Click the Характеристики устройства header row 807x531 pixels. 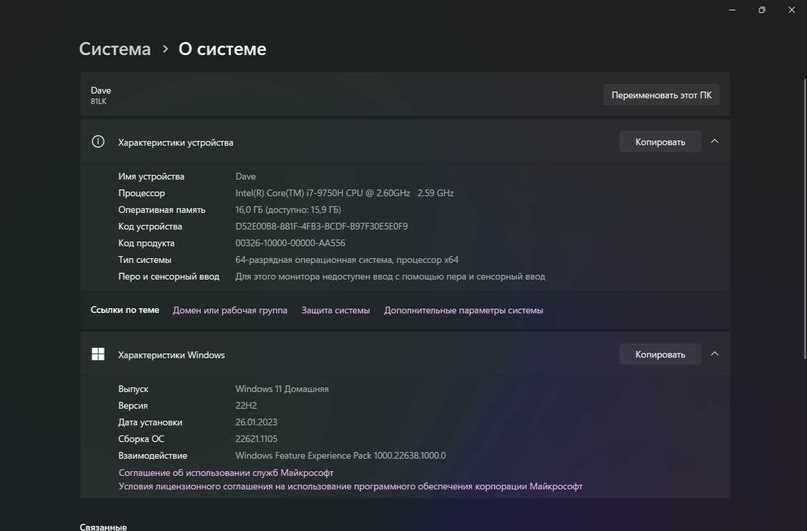coord(405,141)
